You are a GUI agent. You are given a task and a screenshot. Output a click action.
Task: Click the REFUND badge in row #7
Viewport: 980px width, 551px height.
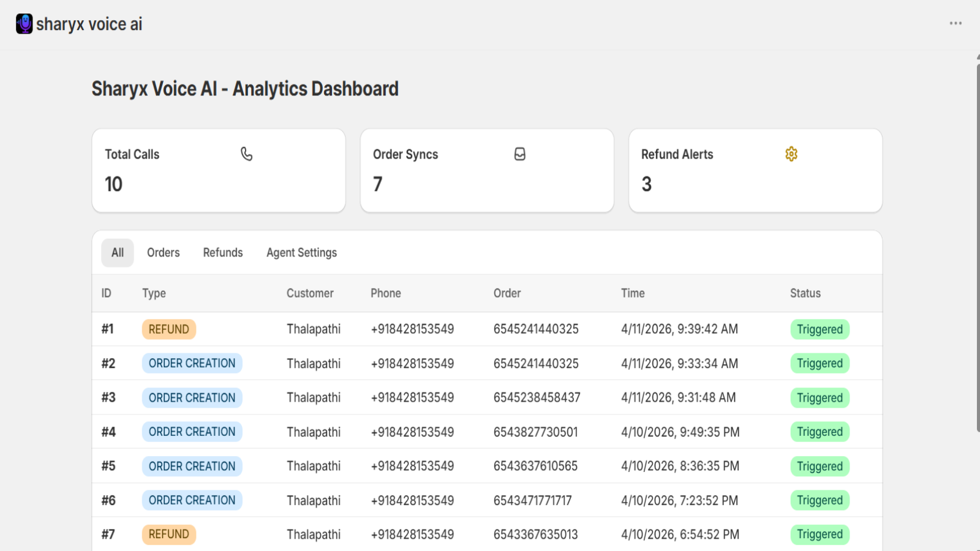tap(169, 534)
